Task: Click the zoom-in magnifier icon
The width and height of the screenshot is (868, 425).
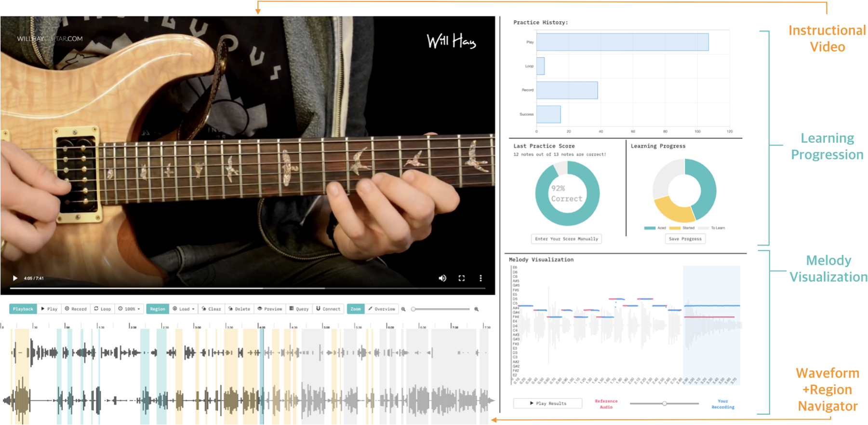Action: pyautogui.click(x=476, y=309)
